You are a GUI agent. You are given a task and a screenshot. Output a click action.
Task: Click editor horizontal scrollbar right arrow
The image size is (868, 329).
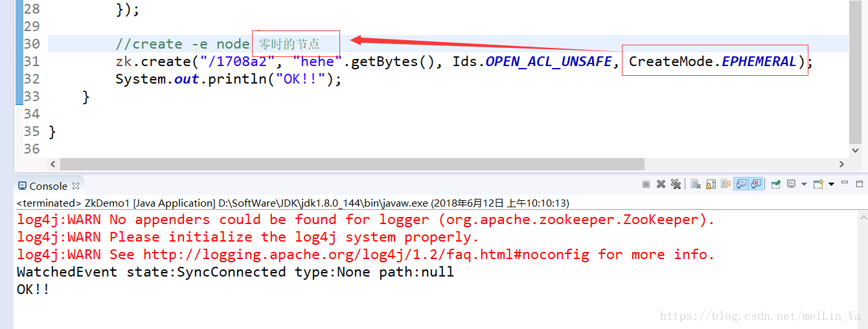pyautogui.click(x=842, y=164)
